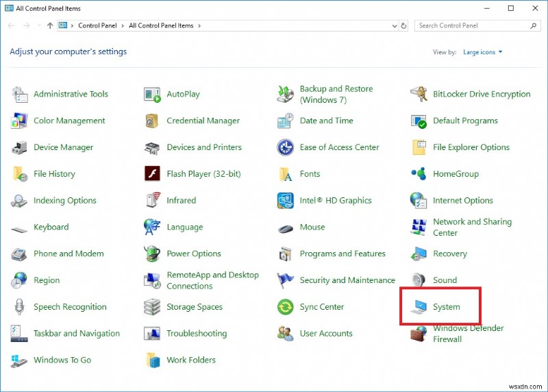Image resolution: width=548 pixels, height=392 pixels.
Task: Click All Control Panel Items breadcrumb
Action: pos(161,25)
